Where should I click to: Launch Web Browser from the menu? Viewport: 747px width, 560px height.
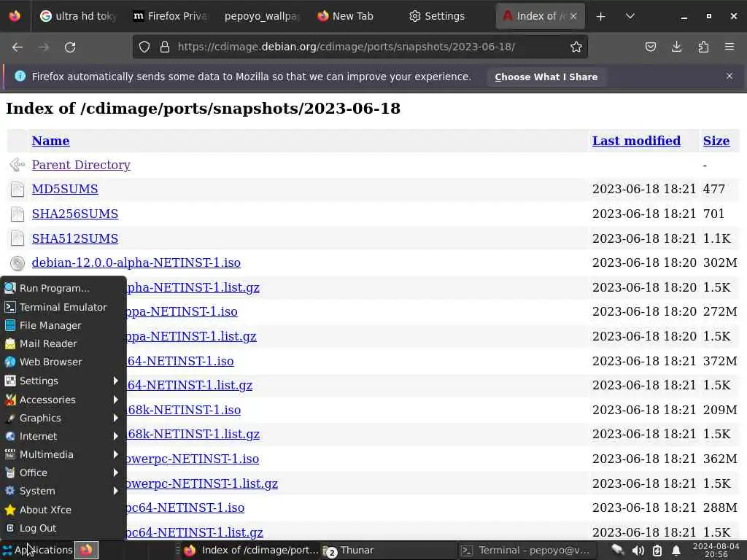[x=63, y=362]
